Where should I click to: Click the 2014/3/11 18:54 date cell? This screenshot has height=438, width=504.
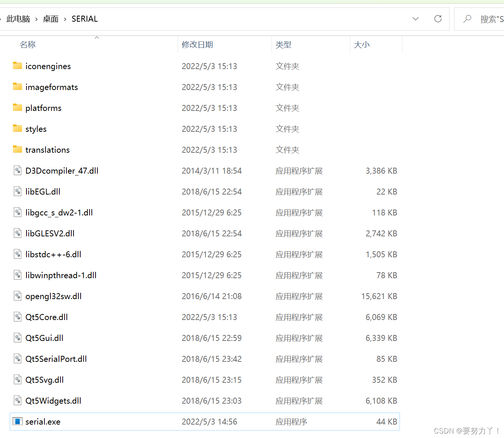click(212, 171)
